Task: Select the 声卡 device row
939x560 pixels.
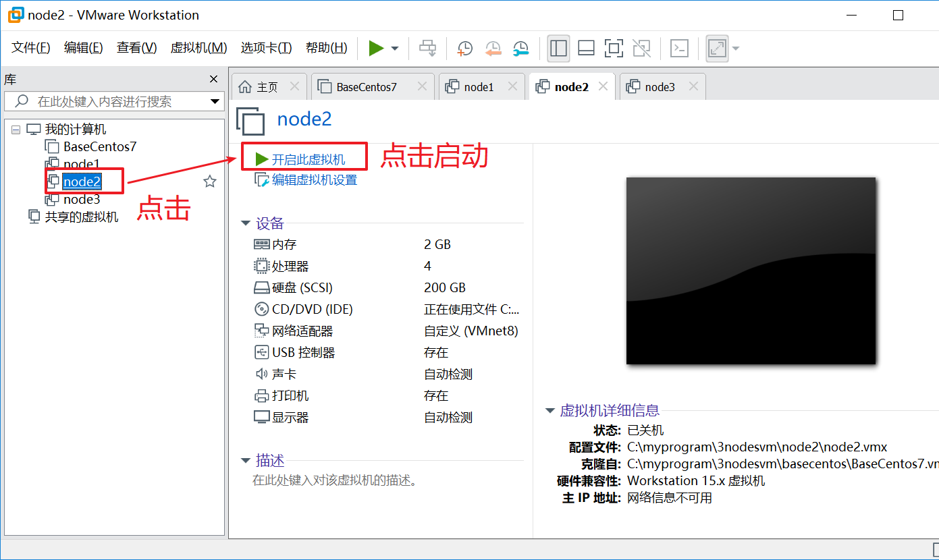Action: (x=387, y=374)
